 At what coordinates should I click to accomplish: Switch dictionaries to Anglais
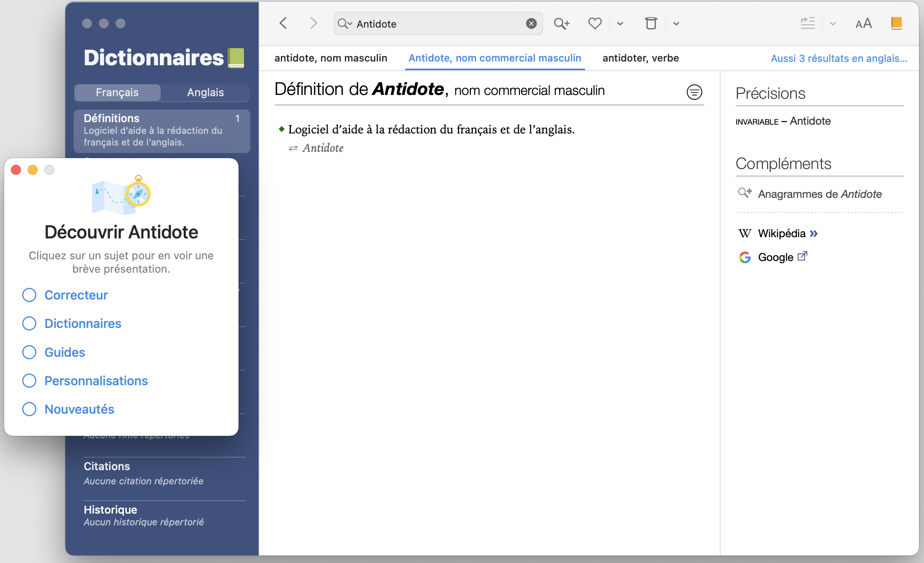pos(205,92)
